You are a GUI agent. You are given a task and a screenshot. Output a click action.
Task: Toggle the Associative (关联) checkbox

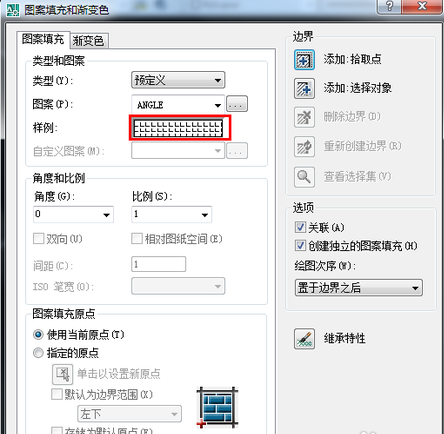tap(300, 227)
